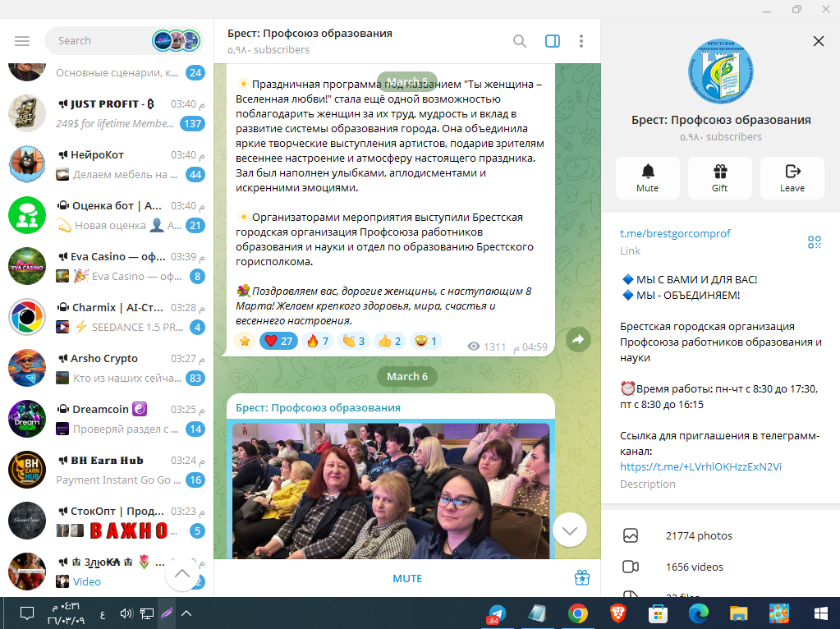Click the March 6 date badge
Image resolution: width=840 pixels, height=629 pixels.
pyautogui.click(x=407, y=377)
